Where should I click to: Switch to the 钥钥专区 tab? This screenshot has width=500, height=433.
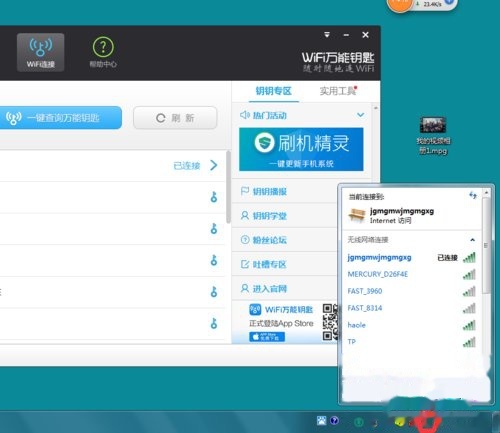[x=273, y=91]
